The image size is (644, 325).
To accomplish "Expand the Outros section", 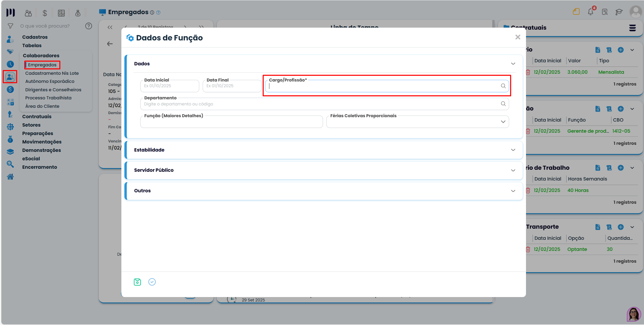I will pyautogui.click(x=324, y=191).
